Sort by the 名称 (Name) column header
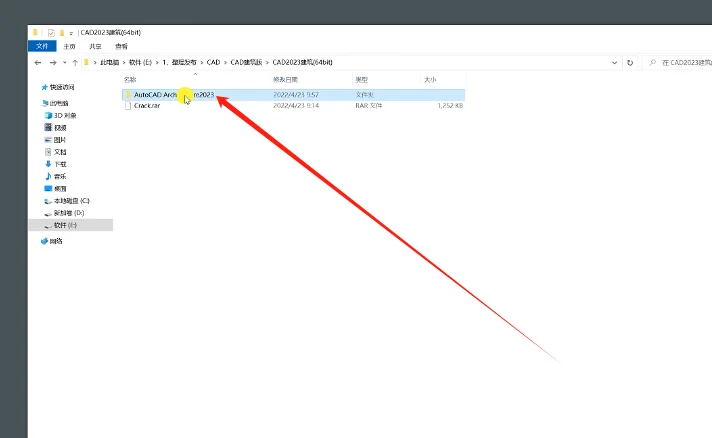Image resolution: width=712 pixels, height=438 pixels. [130, 80]
